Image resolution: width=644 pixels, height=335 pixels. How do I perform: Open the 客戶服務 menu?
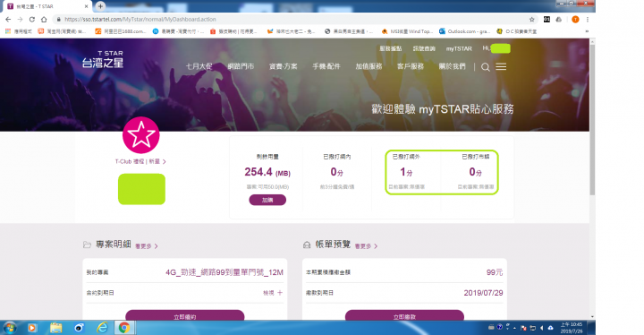click(x=411, y=66)
